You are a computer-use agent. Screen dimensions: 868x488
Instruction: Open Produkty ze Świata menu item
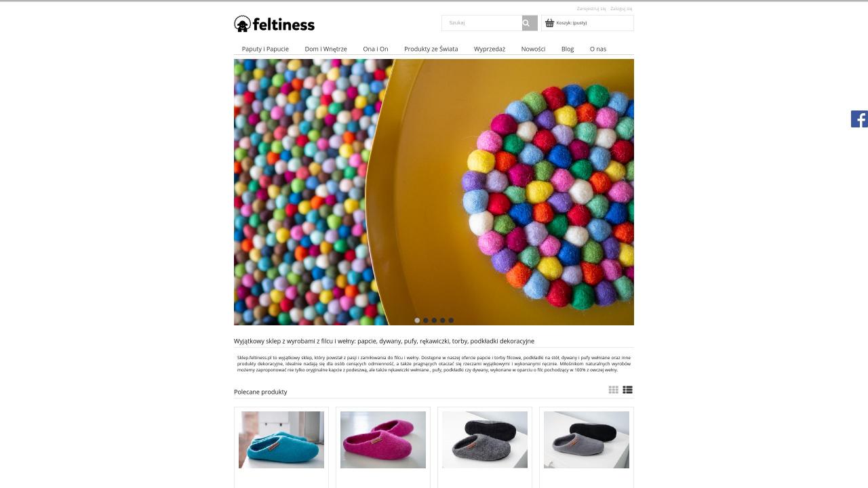pos(431,49)
